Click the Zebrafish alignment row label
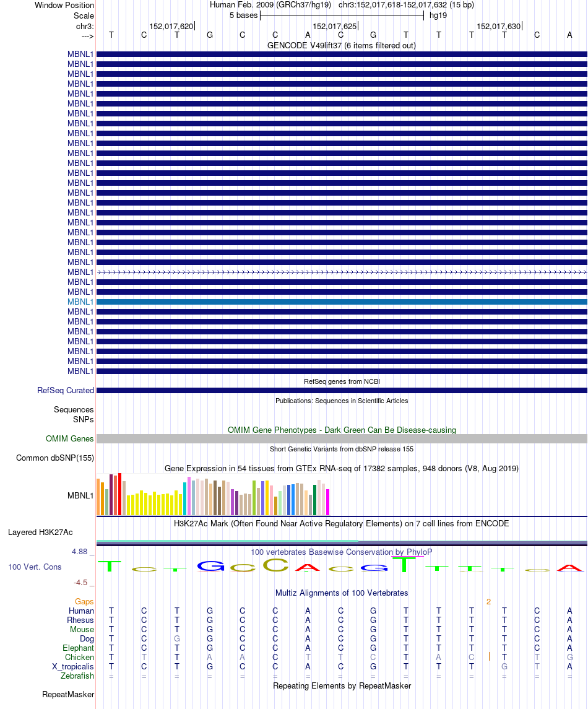 (x=77, y=676)
